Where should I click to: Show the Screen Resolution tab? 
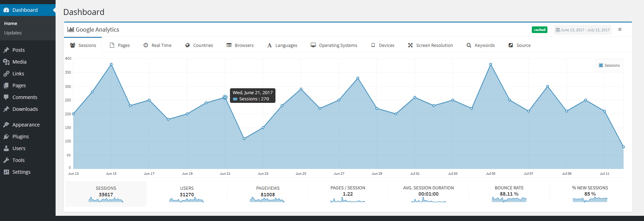[x=430, y=45]
